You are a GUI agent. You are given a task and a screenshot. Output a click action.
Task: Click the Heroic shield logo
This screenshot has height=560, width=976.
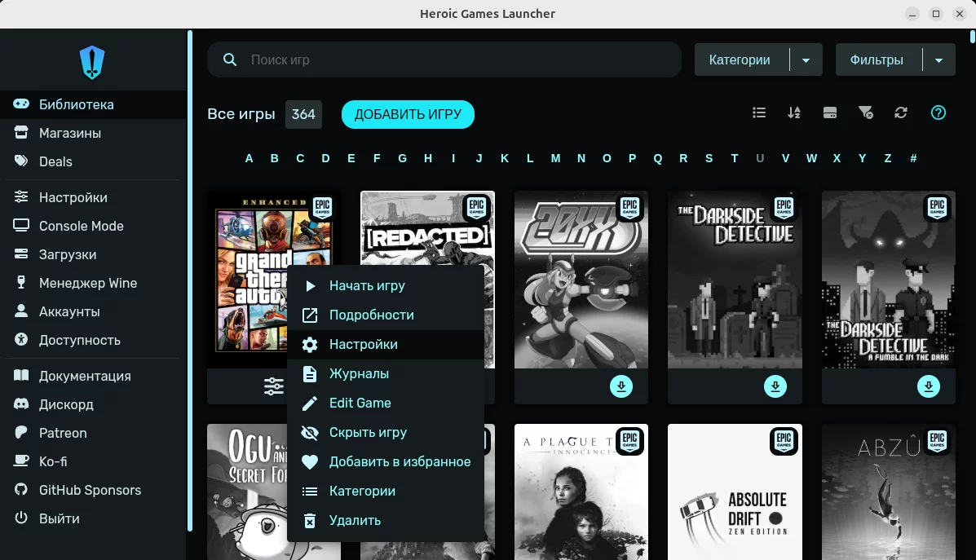pyautogui.click(x=92, y=62)
